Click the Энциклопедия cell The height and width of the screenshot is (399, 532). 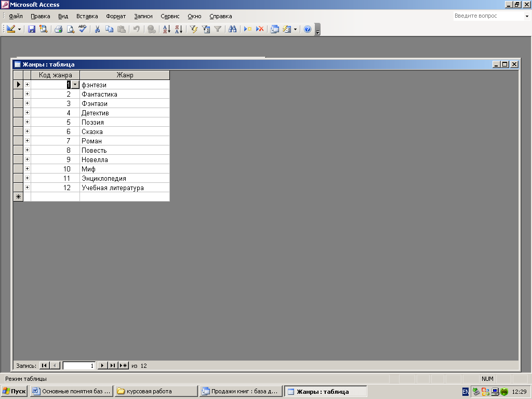coord(125,178)
